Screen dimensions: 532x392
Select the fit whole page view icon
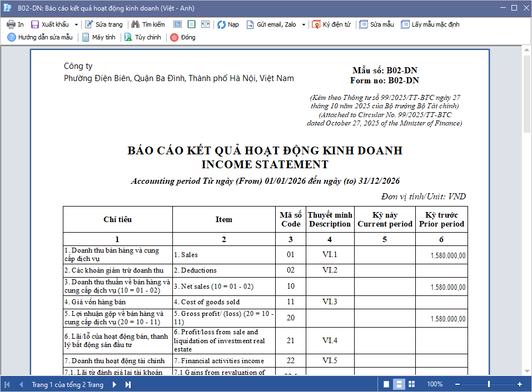click(x=191, y=24)
